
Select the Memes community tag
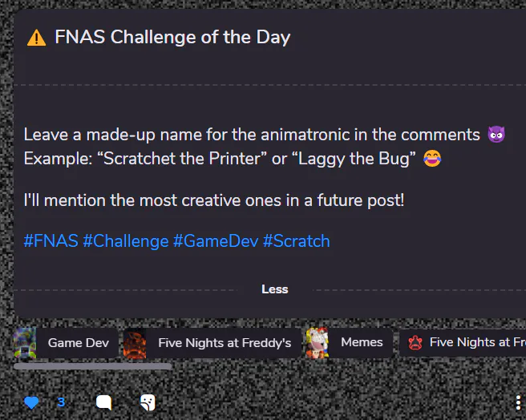(x=362, y=343)
